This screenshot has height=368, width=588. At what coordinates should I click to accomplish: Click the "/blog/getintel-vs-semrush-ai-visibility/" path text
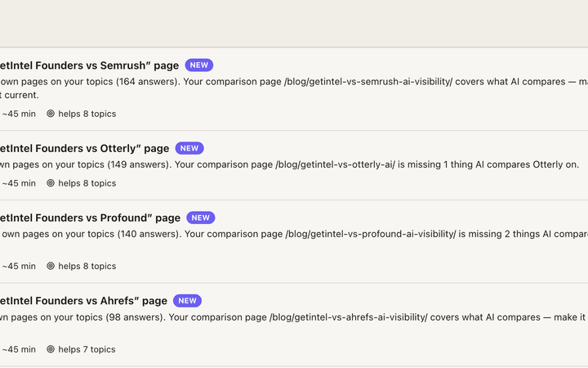[368, 82]
